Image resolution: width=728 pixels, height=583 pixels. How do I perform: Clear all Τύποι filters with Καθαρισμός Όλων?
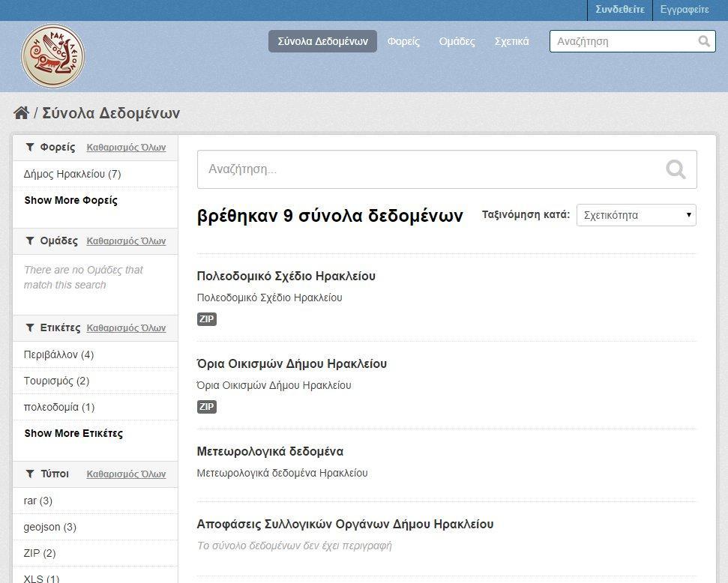[x=126, y=474]
